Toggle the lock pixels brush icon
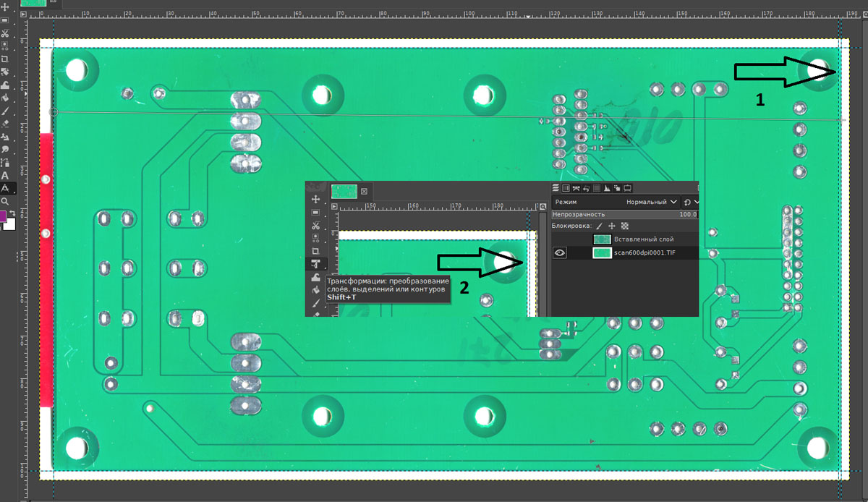This screenshot has width=868, height=502. point(599,226)
